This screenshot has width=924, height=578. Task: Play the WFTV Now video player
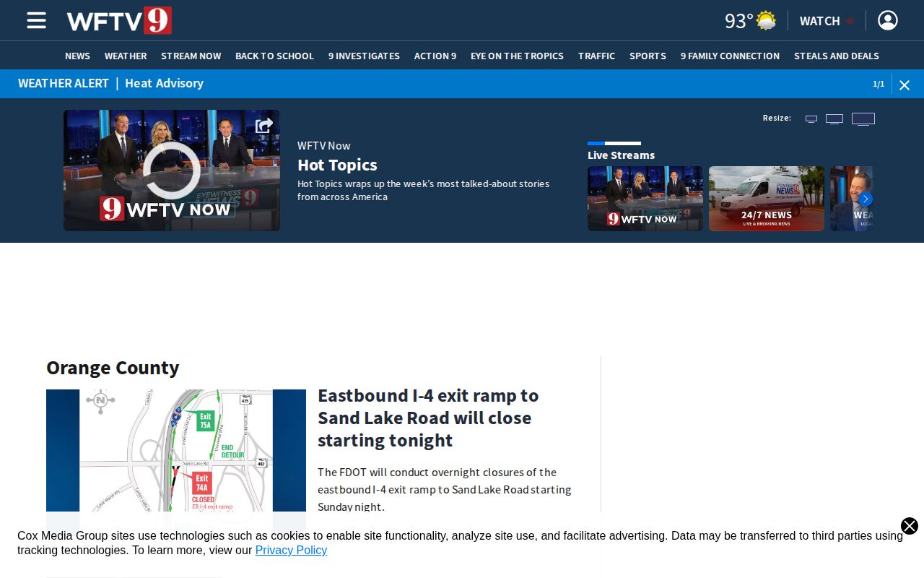[172, 171]
